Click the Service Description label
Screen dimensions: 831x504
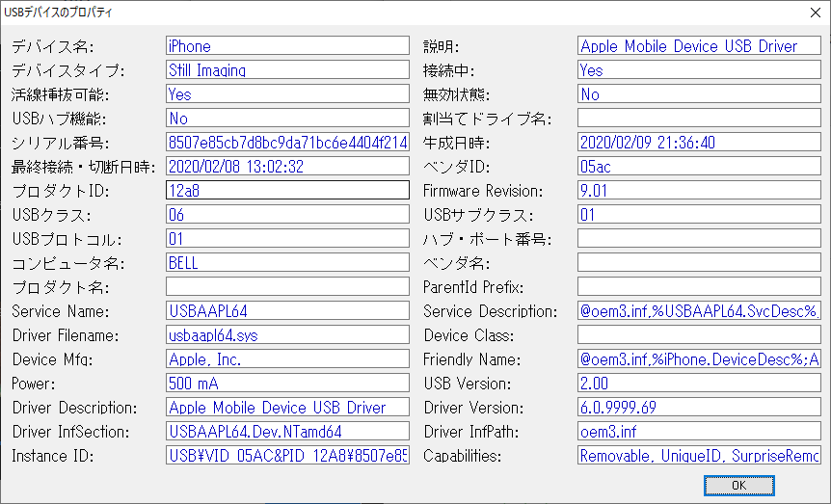490,311
